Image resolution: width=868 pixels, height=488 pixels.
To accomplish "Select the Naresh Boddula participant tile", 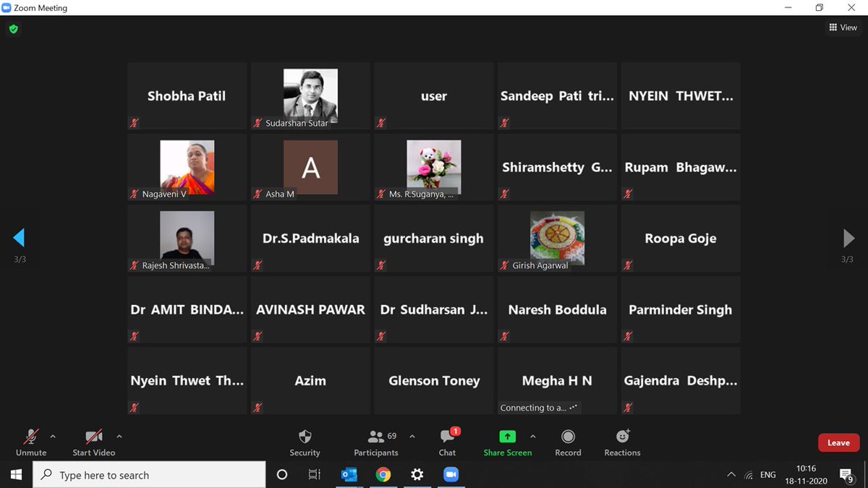I will coord(557,309).
